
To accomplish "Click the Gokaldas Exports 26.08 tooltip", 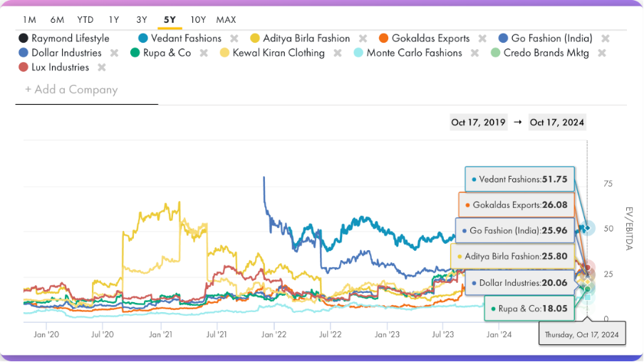I will click(516, 205).
